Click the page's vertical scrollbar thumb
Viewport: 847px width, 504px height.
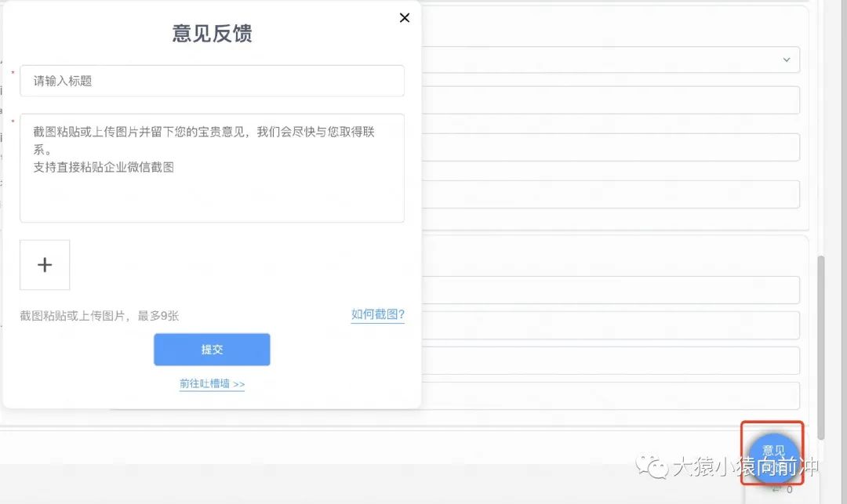point(821,345)
